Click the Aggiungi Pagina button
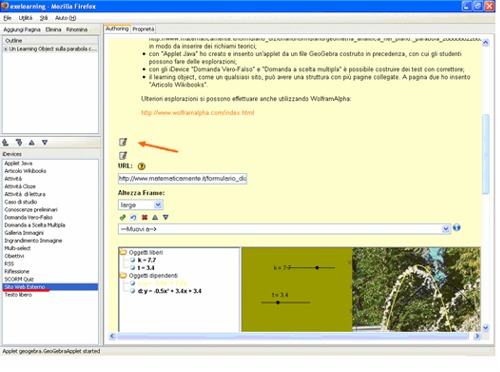 point(22,30)
